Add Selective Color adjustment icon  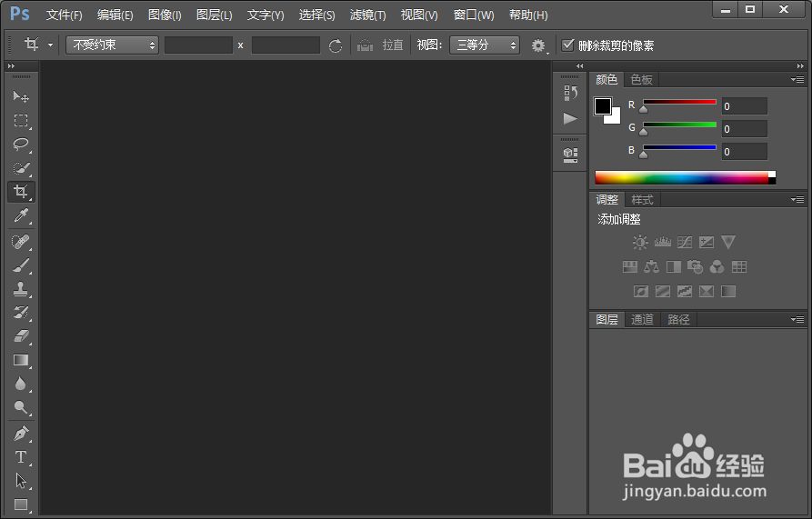(707, 292)
